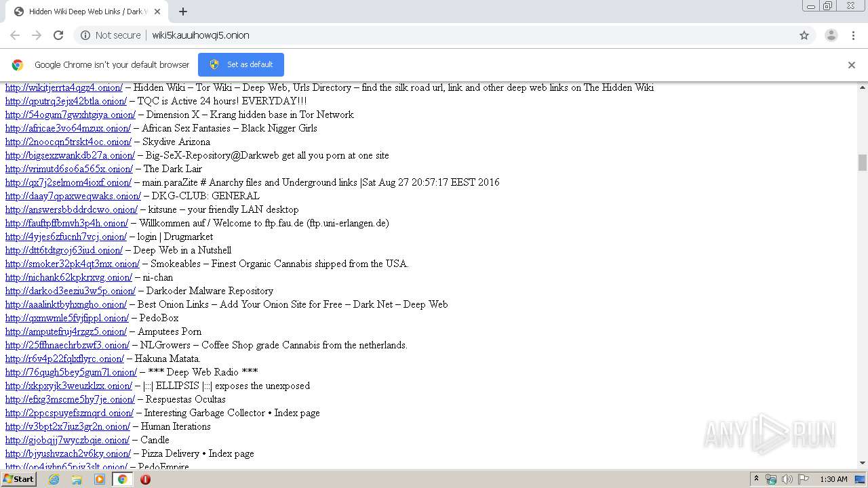Show hidden system tray icons
The width and height of the screenshot is (868, 488).
757,479
